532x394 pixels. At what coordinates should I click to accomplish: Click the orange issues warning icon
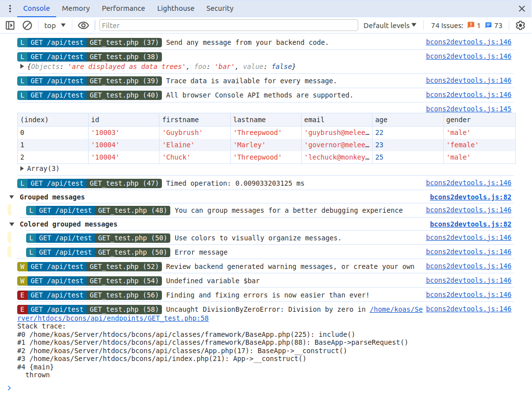(471, 25)
